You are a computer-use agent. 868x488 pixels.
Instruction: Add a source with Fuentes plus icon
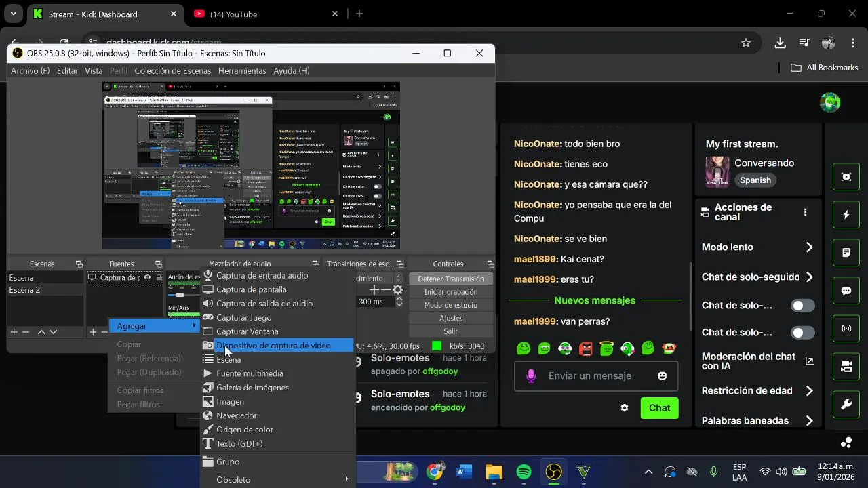(93, 332)
